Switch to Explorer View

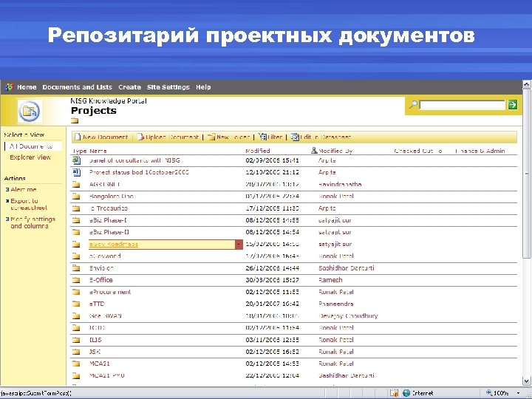30,157
